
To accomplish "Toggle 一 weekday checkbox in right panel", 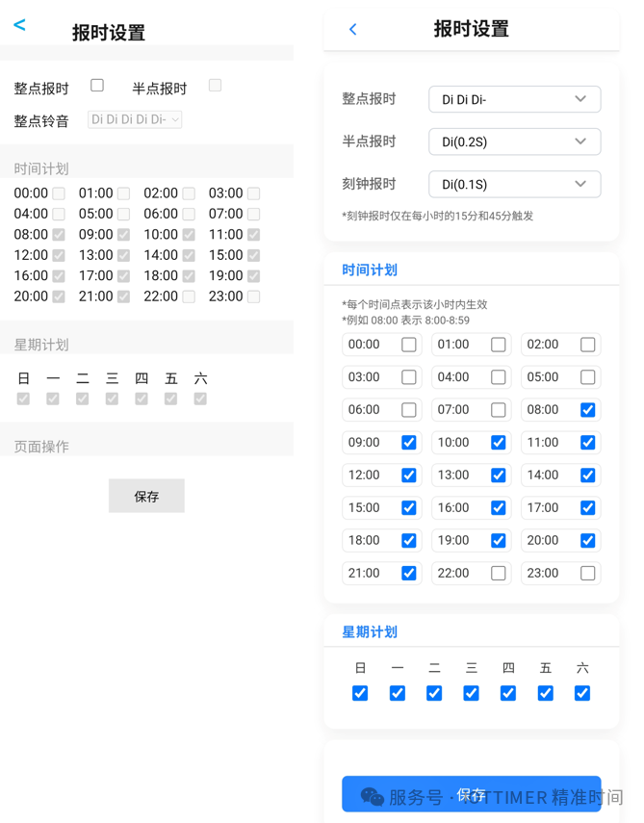I will (398, 693).
